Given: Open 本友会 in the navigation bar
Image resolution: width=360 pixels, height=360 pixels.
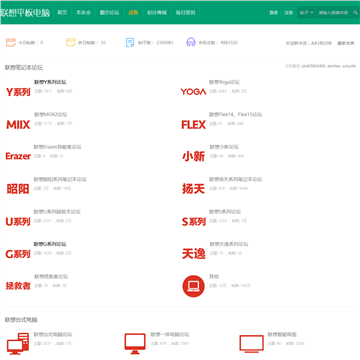Looking at the screenshot, I should (x=83, y=13).
